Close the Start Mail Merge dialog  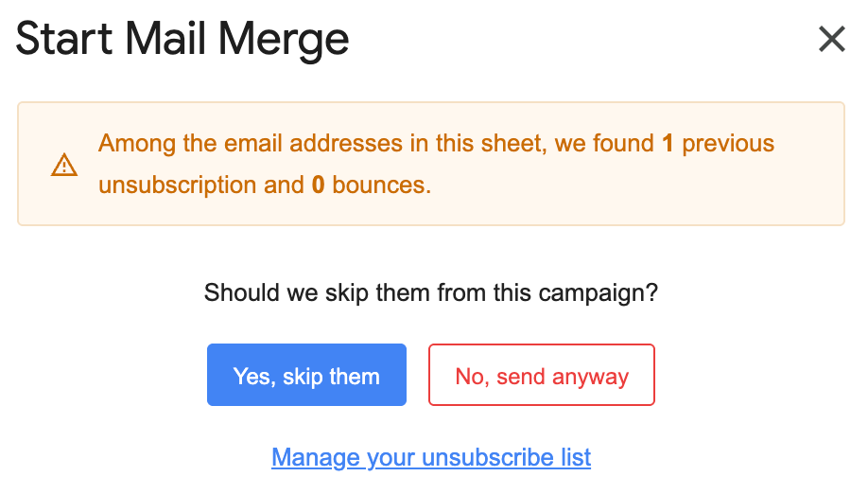pyautogui.click(x=831, y=39)
